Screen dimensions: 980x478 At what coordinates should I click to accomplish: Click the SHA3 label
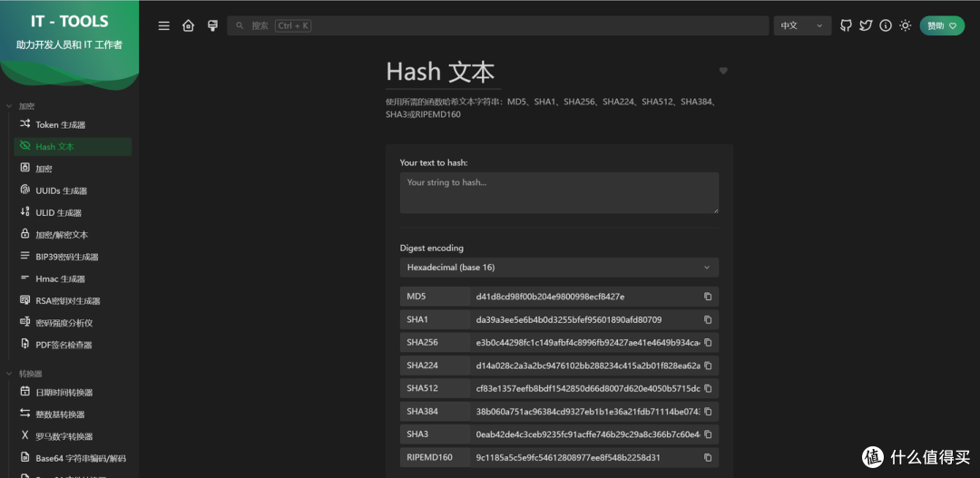416,434
